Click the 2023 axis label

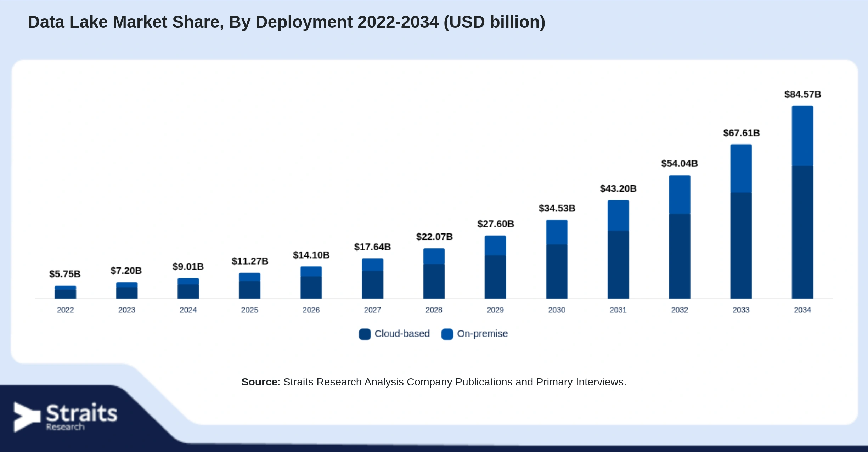pyautogui.click(x=127, y=310)
